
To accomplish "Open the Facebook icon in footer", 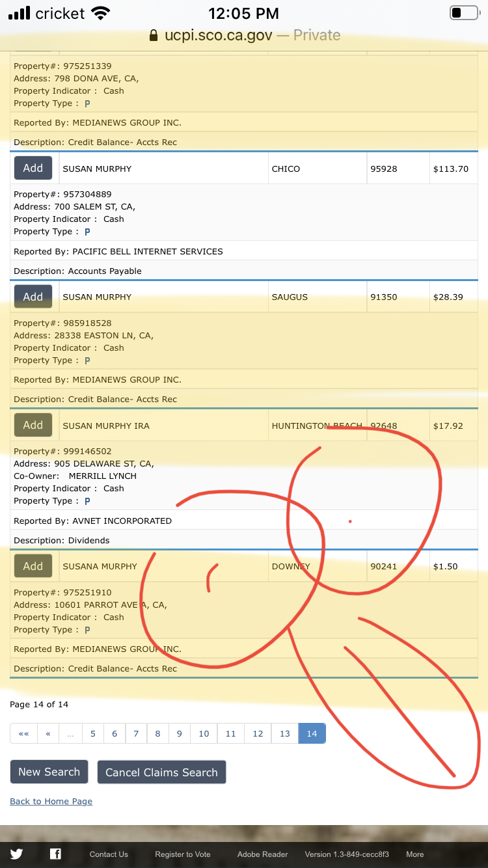I will click(x=55, y=854).
